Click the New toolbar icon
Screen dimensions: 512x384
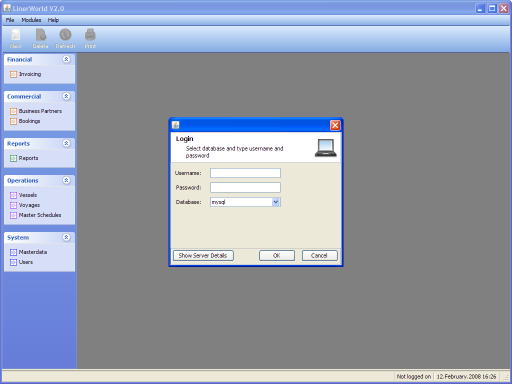(x=15, y=35)
